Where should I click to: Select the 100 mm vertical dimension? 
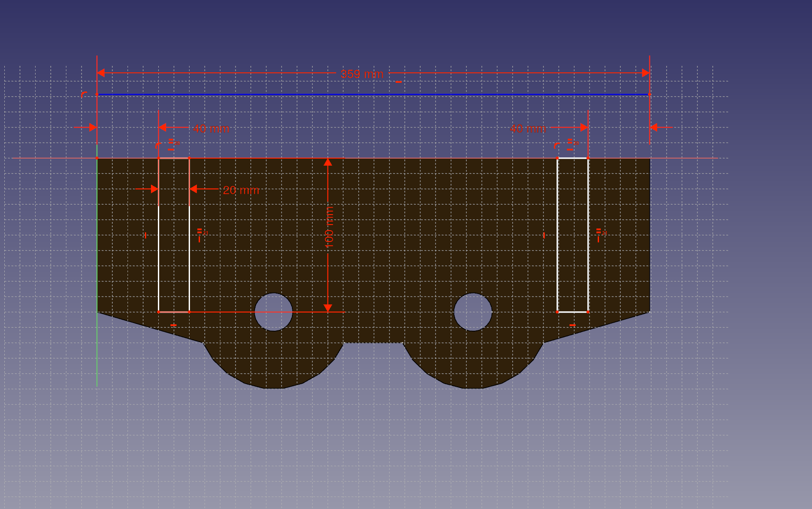[x=329, y=228]
